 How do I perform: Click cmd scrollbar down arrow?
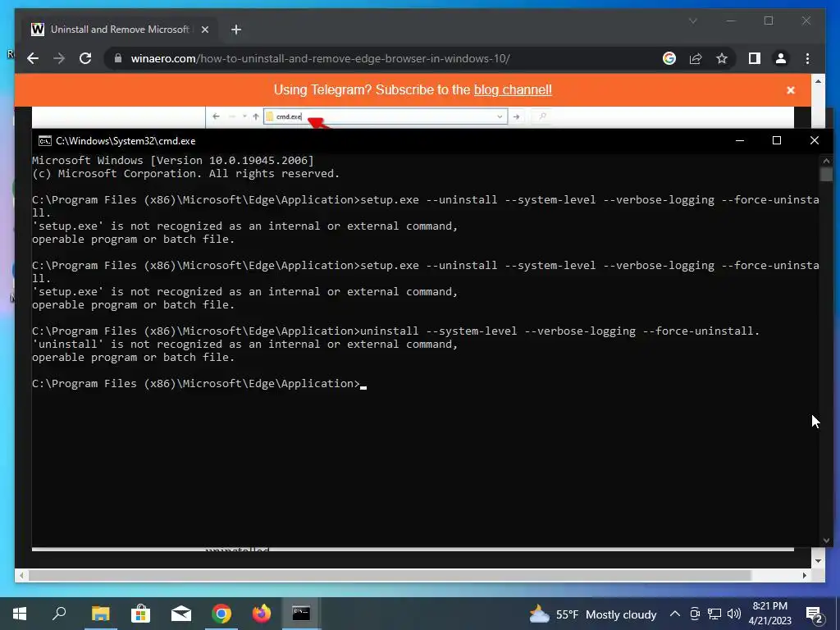pos(825,540)
